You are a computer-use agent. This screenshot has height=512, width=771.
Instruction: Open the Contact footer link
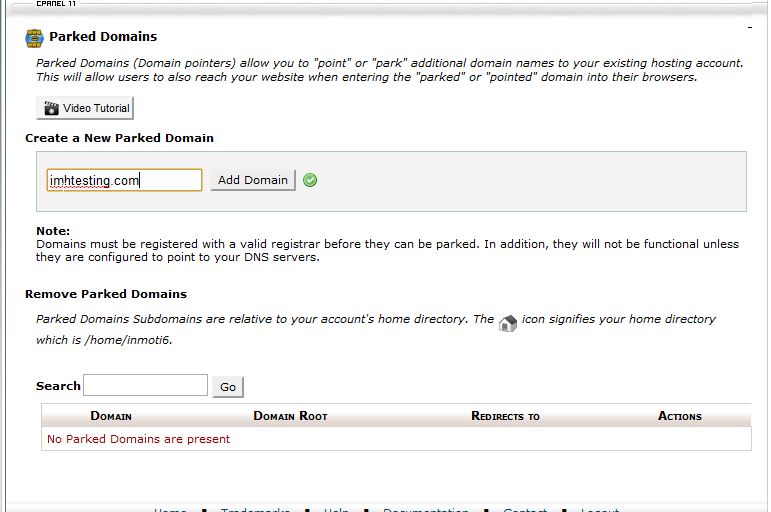tap(525, 509)
